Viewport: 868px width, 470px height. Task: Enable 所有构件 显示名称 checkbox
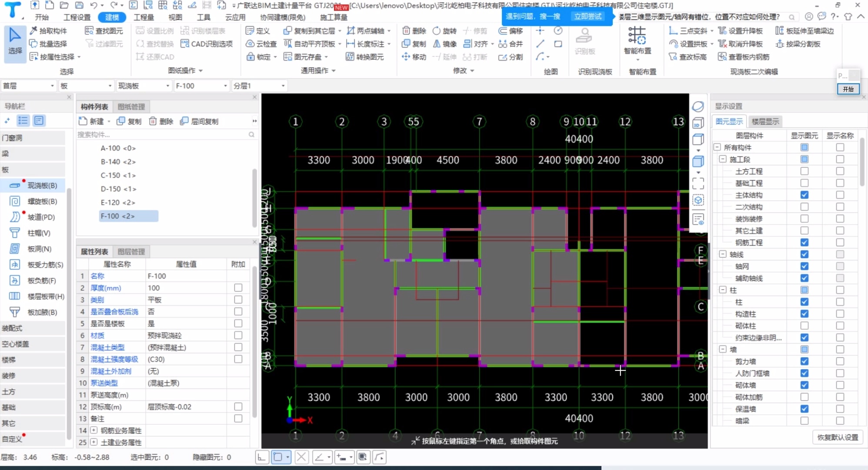pyautogui.click(x=840, y=148)
